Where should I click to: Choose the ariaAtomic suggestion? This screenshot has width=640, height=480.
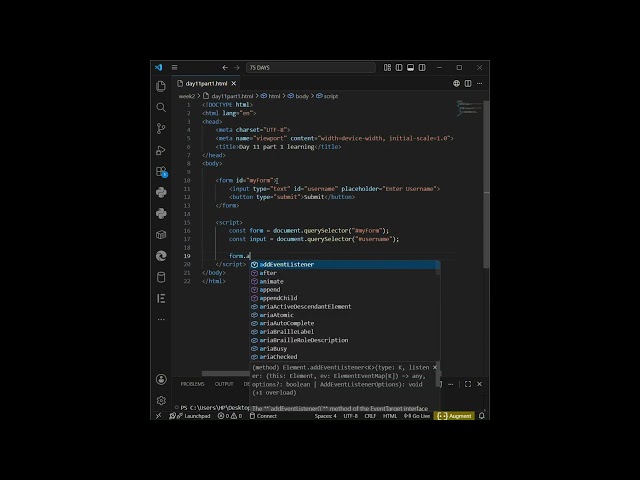pos(343,315)
